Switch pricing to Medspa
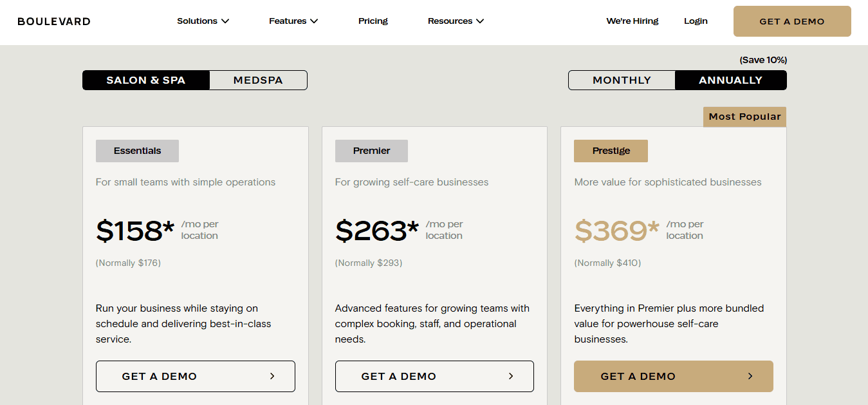 258,80
